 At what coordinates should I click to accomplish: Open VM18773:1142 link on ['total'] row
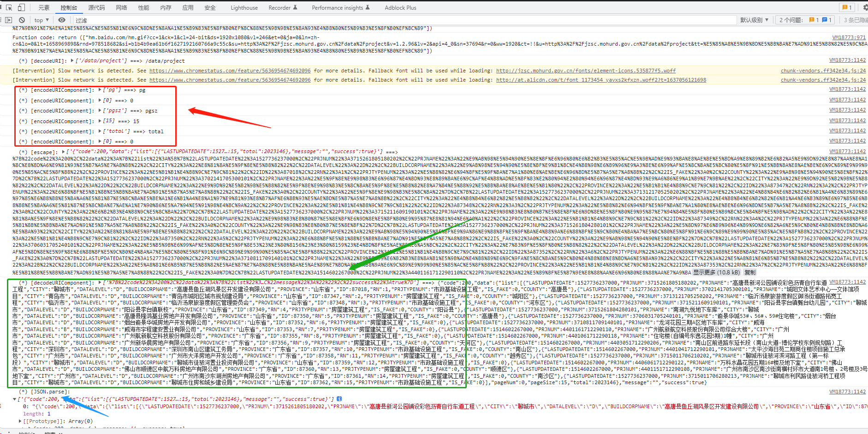[x=847, y=131]
